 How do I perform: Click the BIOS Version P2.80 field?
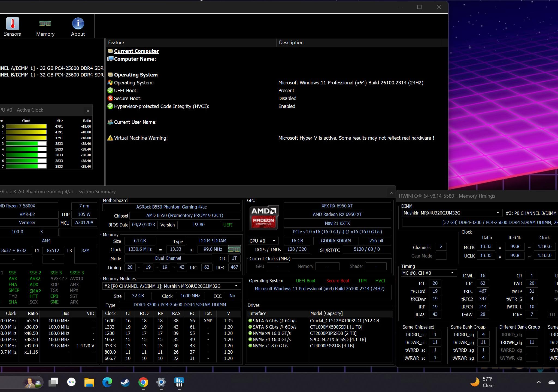(x=199, y=225)
